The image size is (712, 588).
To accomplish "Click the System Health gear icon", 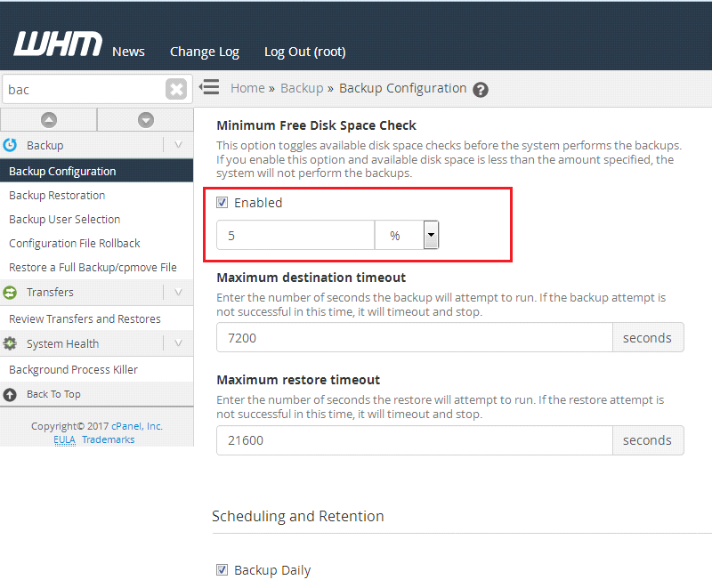I will 10,344.
